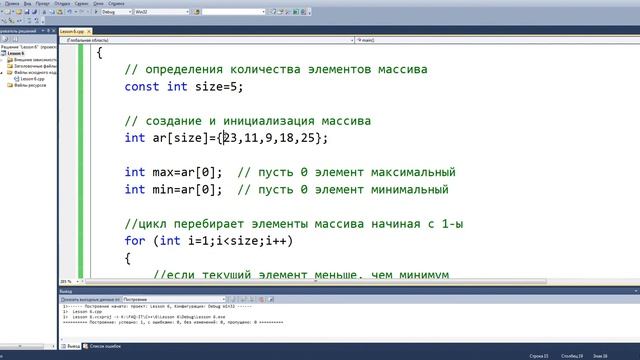Screen dimensions: 640x360
Task: Open the Окно menu
Action: coord(98,4)
